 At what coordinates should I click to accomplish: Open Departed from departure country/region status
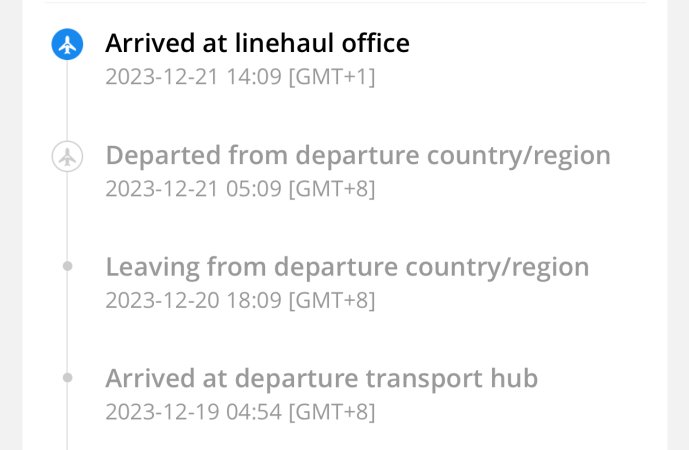point(358,156)
